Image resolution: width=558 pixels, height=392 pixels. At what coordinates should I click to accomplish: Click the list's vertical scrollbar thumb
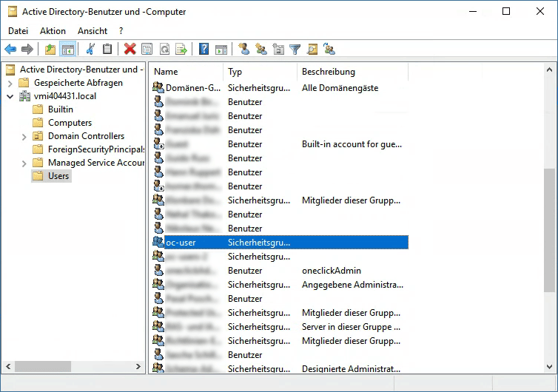click(x=549, y=229)
